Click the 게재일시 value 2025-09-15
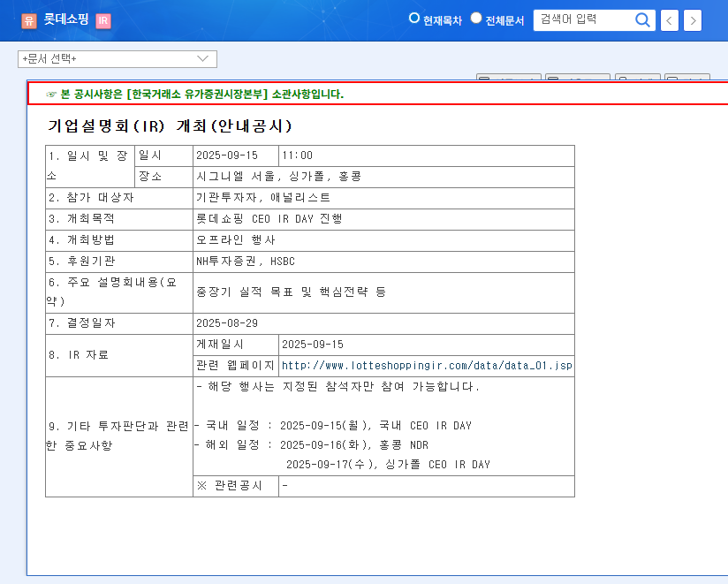This screenshot has height=584, width=728. click(x=426, y=345)
